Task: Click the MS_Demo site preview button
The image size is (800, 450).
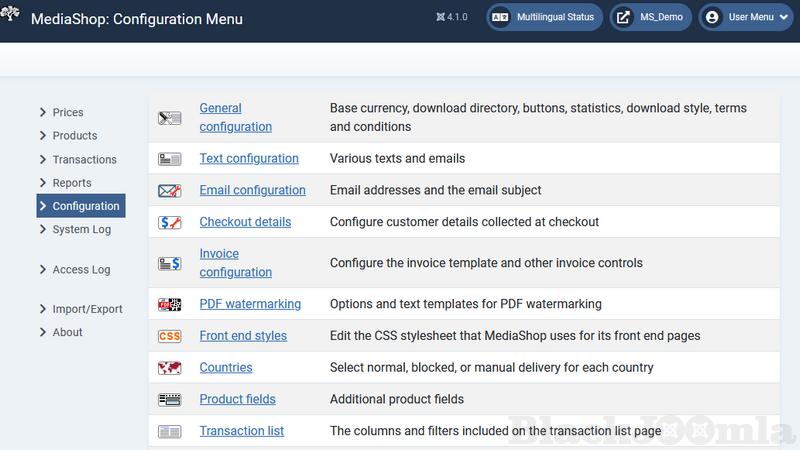Action: [x=651, y=17]
